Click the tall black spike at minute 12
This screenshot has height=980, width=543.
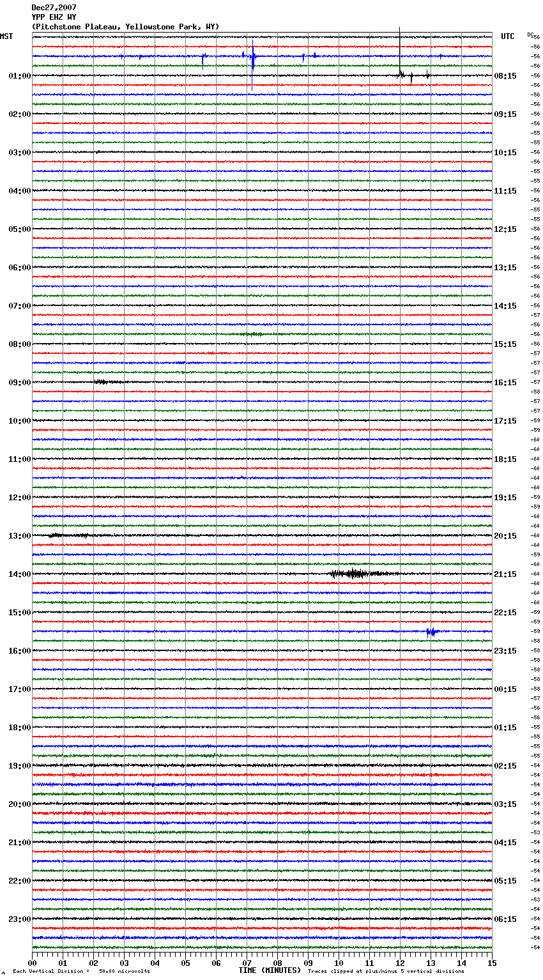point(400,52)
